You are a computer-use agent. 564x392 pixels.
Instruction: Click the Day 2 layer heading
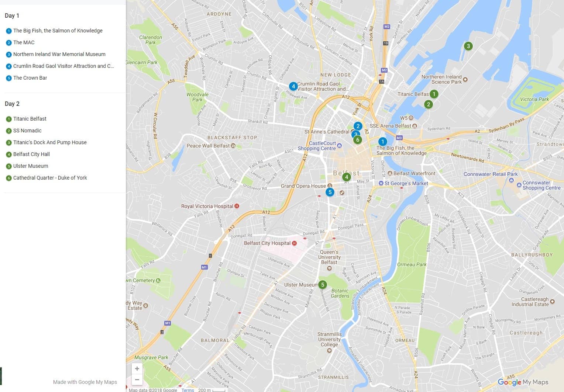(x=12, y=104)
